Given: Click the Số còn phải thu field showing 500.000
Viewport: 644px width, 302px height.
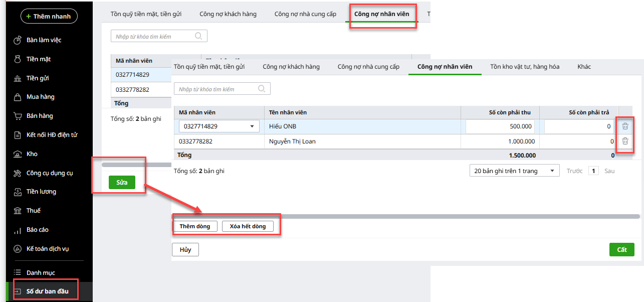Looking at the screenshot, I should [x=500, y=126].
